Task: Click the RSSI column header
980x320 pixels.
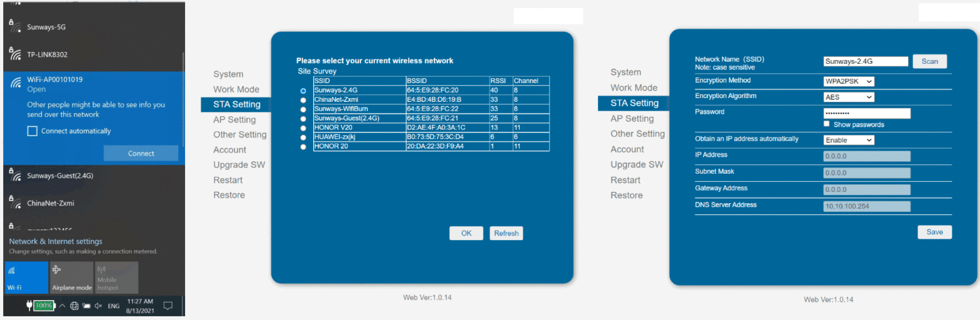Action: pos(501,81)
